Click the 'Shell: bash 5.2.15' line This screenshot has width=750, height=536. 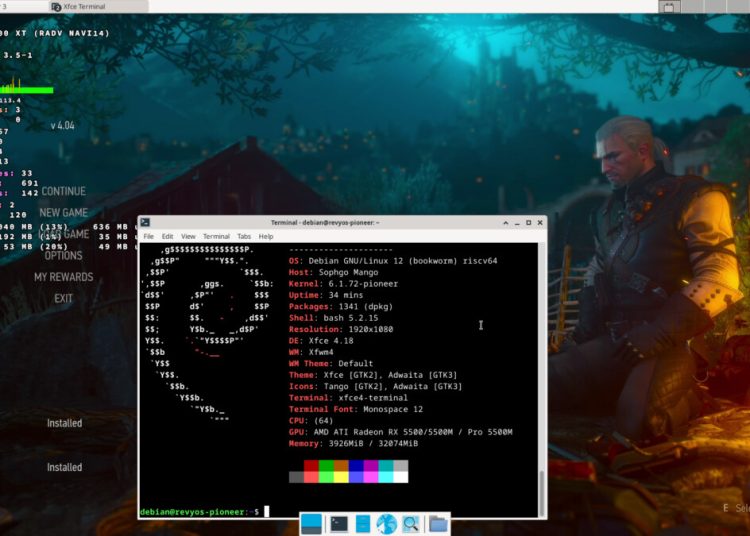pyautogui.click(x=333, y=318)
